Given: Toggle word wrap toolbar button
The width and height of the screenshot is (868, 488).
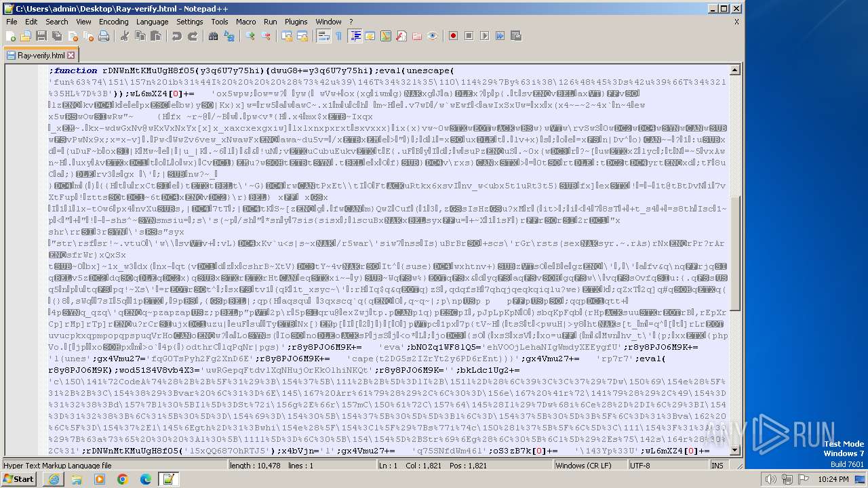Looking at the screenshot, I should pyautogui.click(x=323, y=36).
